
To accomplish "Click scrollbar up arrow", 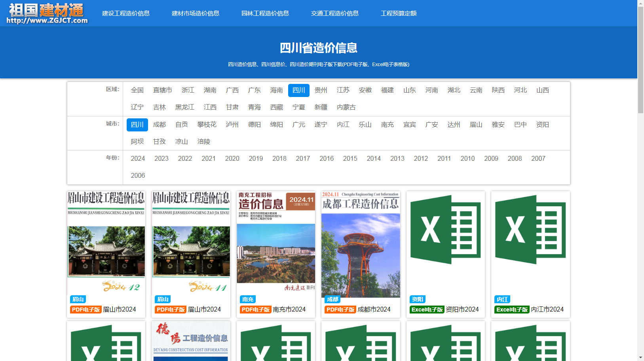I will pyautogui.click(x=640, y=3).
